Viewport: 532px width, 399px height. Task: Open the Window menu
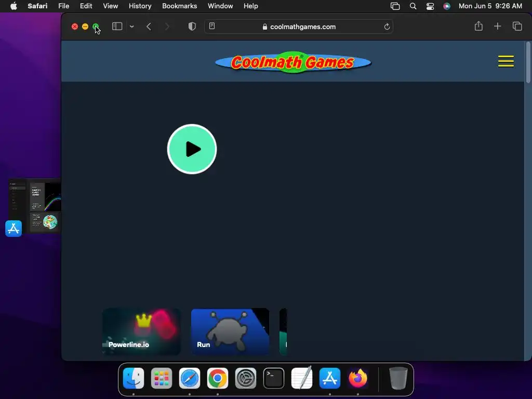220,6
